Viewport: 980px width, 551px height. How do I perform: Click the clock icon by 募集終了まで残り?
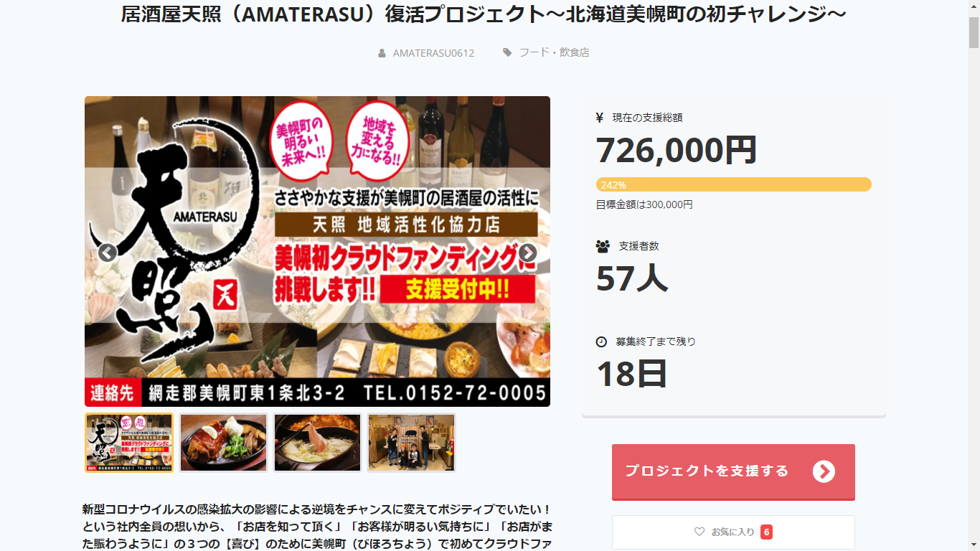click(601, 342)
